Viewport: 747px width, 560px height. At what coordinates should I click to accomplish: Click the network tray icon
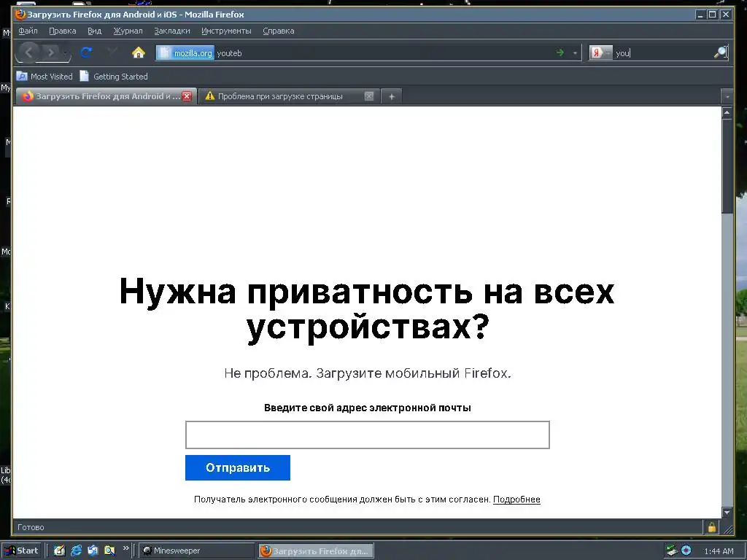tap(672, 551)
